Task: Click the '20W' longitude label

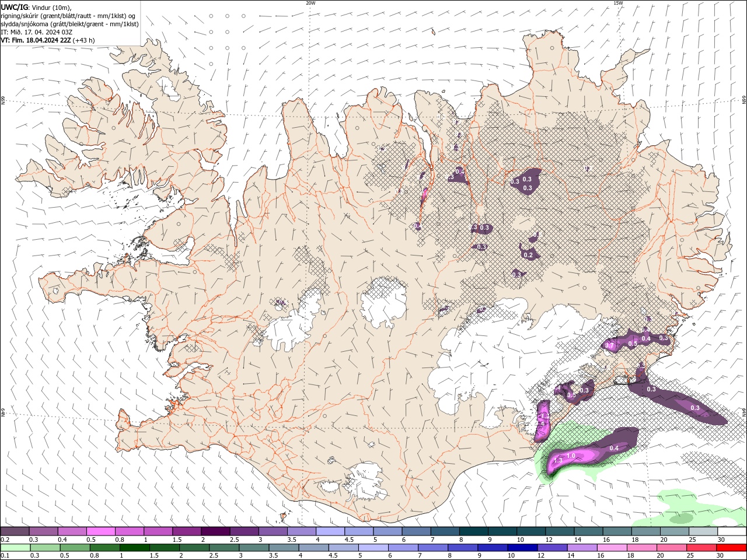Action: tap(310, 3)
